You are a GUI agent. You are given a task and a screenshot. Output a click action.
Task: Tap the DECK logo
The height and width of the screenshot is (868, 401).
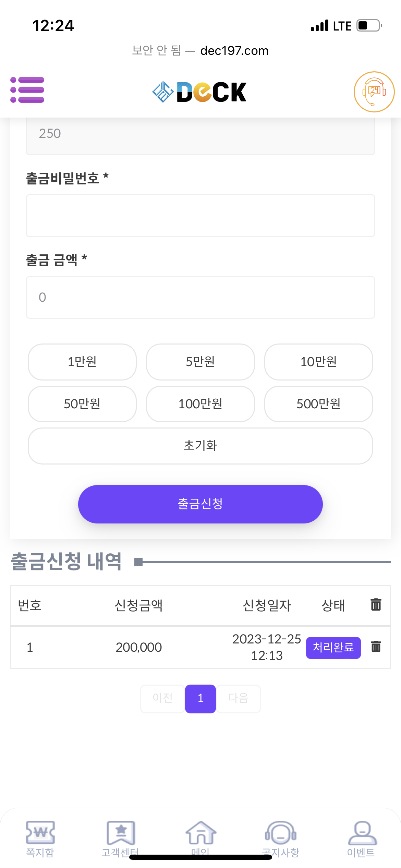(x=199, y=92)
